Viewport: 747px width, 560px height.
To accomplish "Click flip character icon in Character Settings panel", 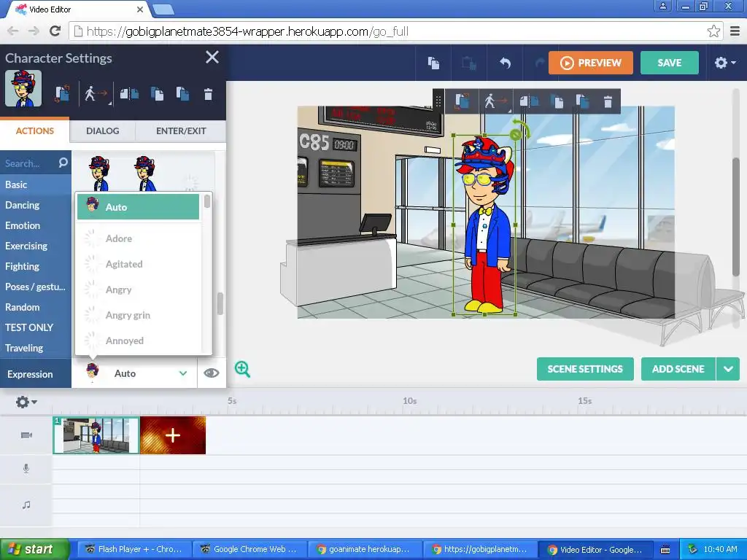I will [129, 93].
